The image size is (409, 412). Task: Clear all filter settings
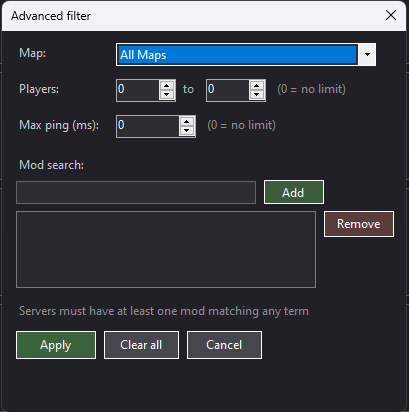141,345
